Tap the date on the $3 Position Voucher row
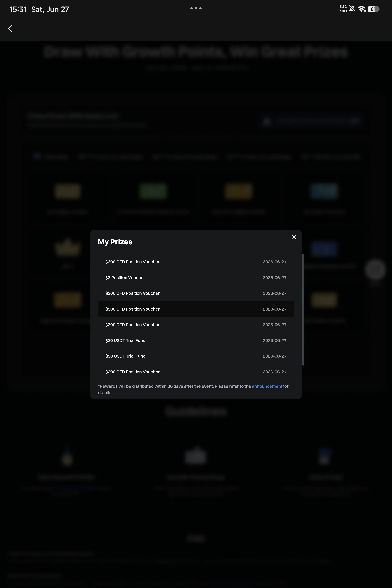Screen dimensions: 392x588 point(275,278)
